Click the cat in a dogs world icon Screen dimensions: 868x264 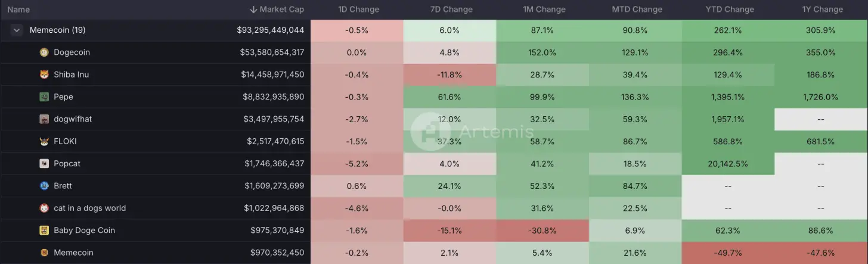pos(44,208)
